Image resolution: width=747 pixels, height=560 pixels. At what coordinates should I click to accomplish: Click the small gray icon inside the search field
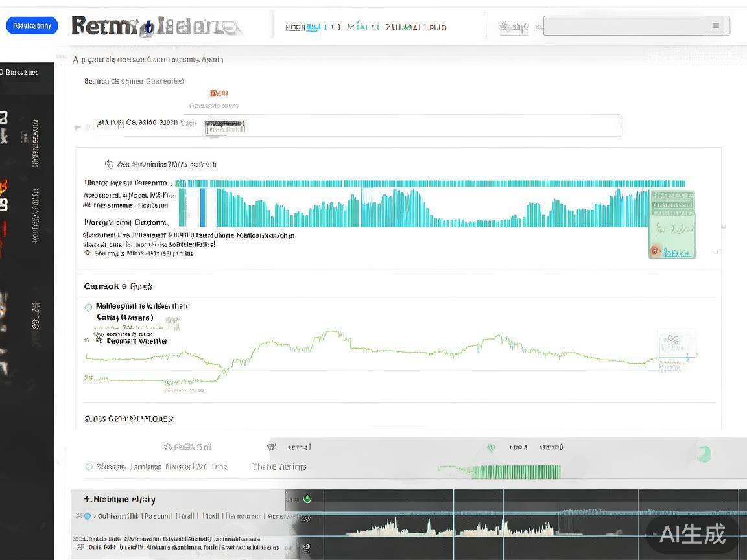click(x=715, y=26)
